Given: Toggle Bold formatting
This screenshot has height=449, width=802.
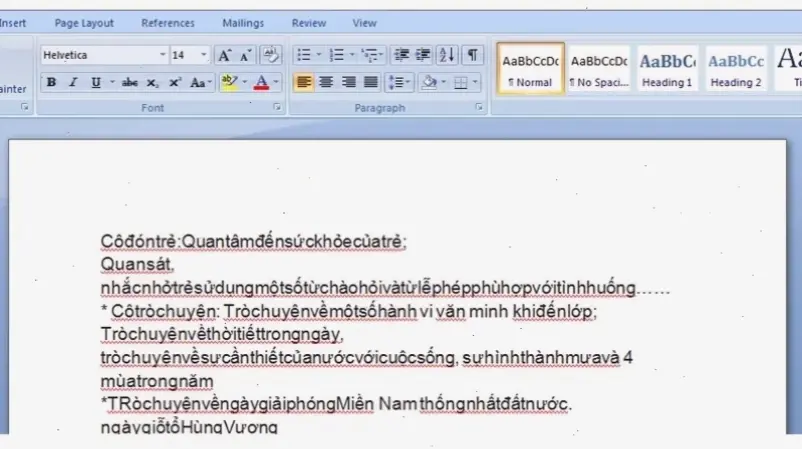Looking at the screenshot, I should pyautogui.click(x=51, y=82).
